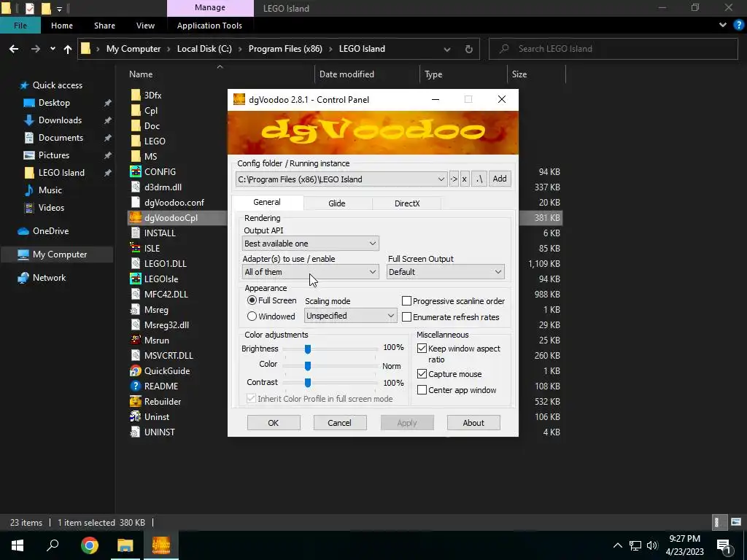Uncheck Capture mouse
The image size is (747, 560).
[422, 374]
